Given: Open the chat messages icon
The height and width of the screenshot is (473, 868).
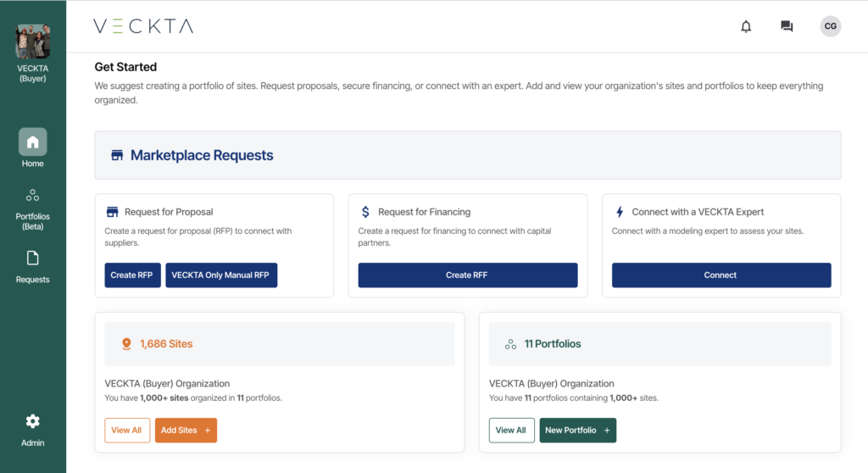Looking at the screenshot, I should pyautogui.click(x=787, y=26).
